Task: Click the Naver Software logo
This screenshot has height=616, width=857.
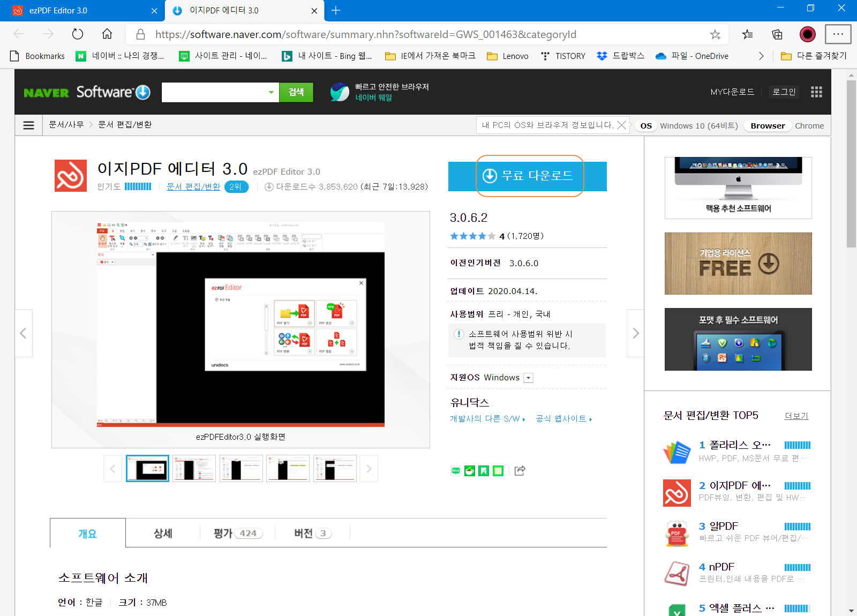Action: coord(87,92)
